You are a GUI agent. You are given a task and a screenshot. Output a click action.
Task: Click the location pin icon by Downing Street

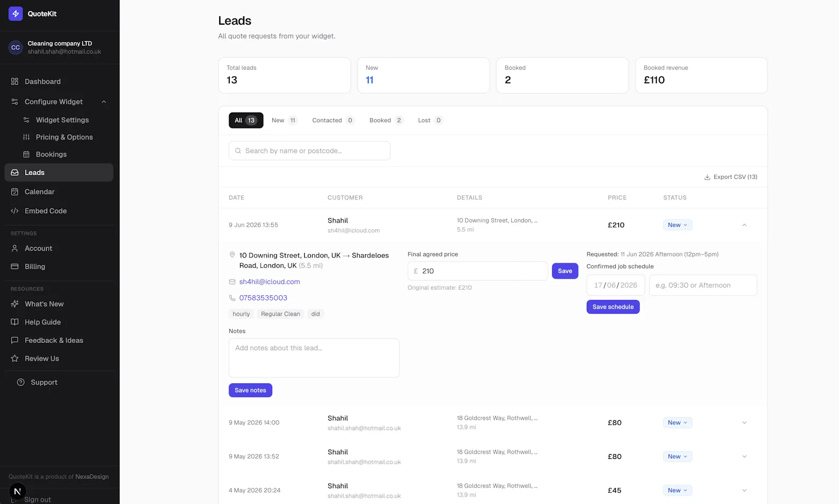coord(232,255)
